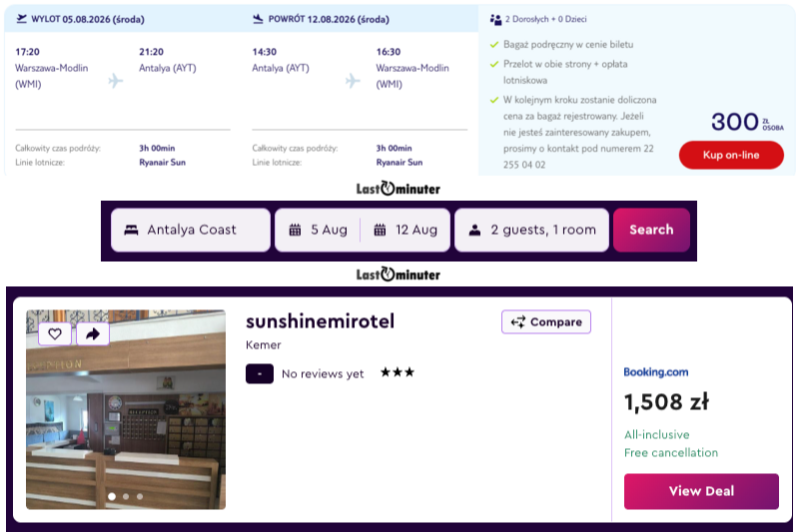Click the checkmark beside Przelot w obie strony
799x532 pixels.
pyautogui.click(x=493, y=64)
